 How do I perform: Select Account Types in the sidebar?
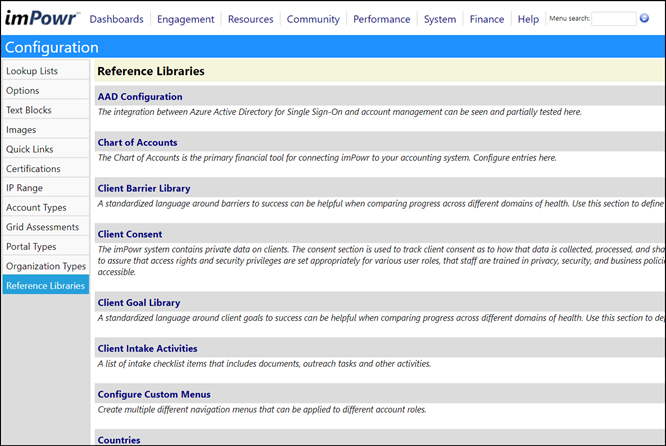45,207
